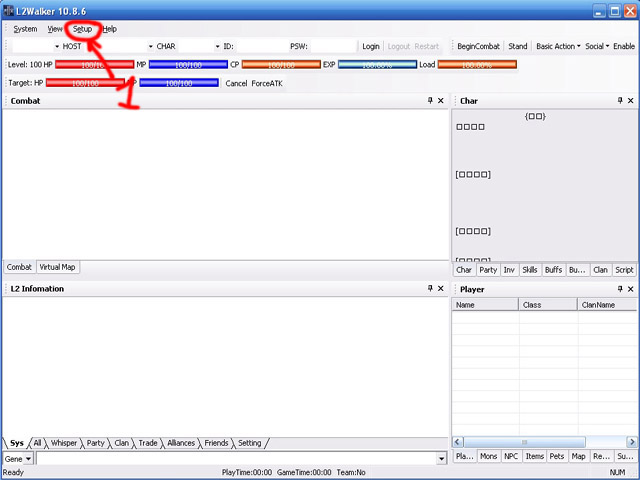Viewport: 640px width, 480px height.
Task: Switch to the Combat tab
Action: coord(19,267)
